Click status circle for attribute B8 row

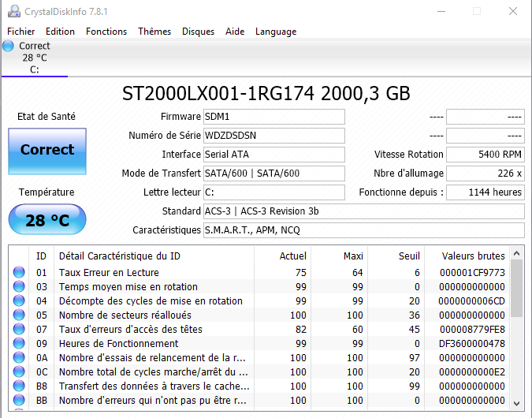(x=19, y=386)
